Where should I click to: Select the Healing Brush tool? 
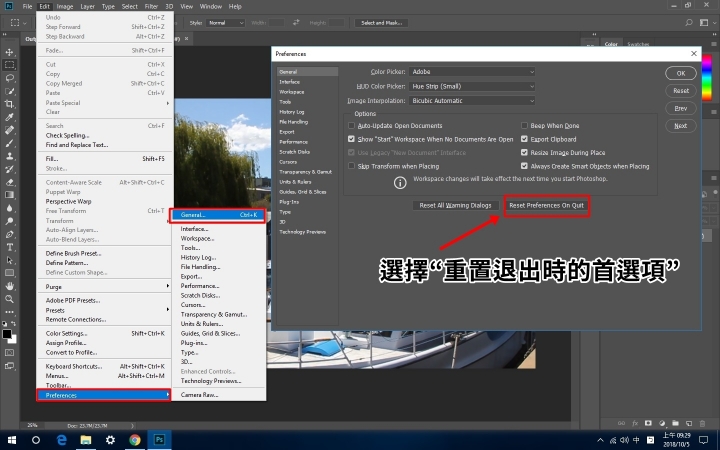tap(9, 130)
